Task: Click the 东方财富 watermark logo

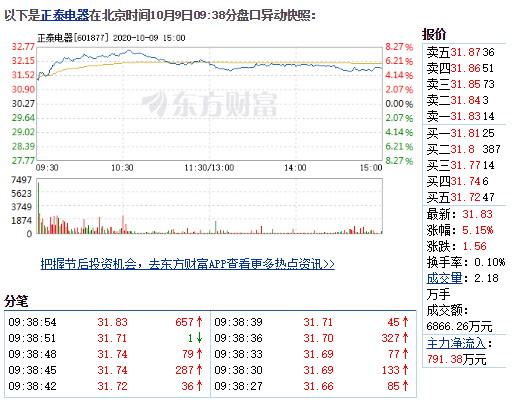Action: pyautogui.click(x=209, y=104)
